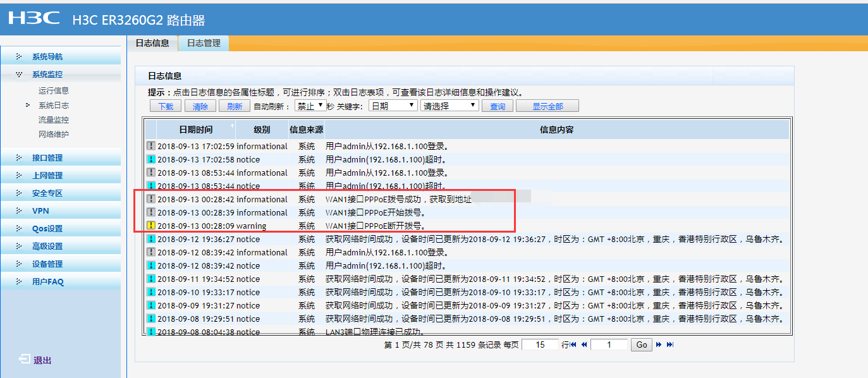Click the 清除 button
Viewport: 868px width, 378px height.
[200, 106]
